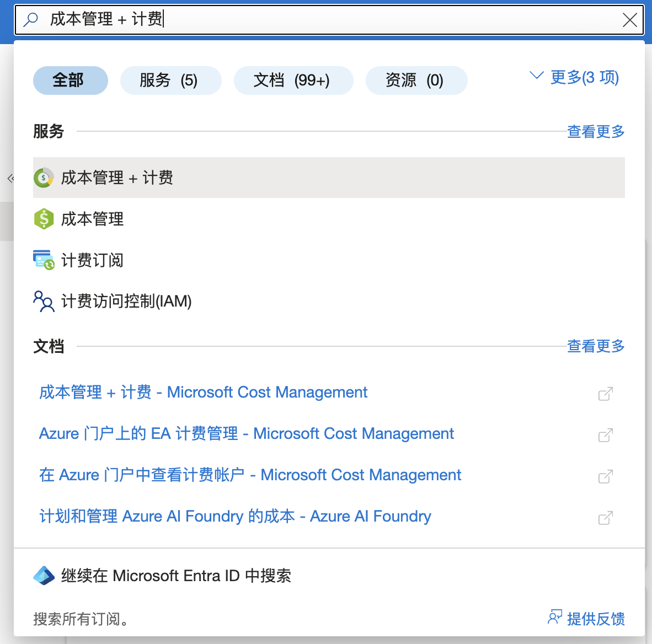This screenshot has width=652, height=644.
Task: Click 查看更多 link in 文档 section
Action: point(596,346)
